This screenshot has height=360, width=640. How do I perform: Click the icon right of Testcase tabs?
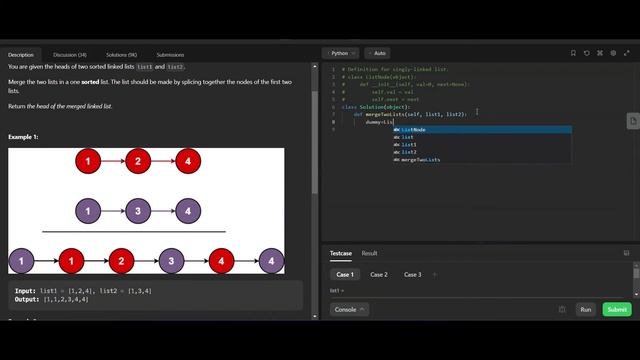coord(627,253)
